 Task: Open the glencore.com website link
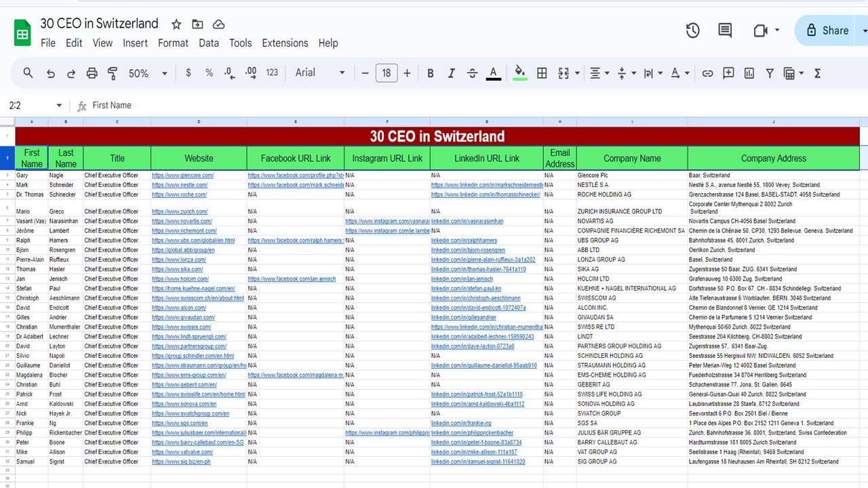pyautogui.click(x=182, y=176)
